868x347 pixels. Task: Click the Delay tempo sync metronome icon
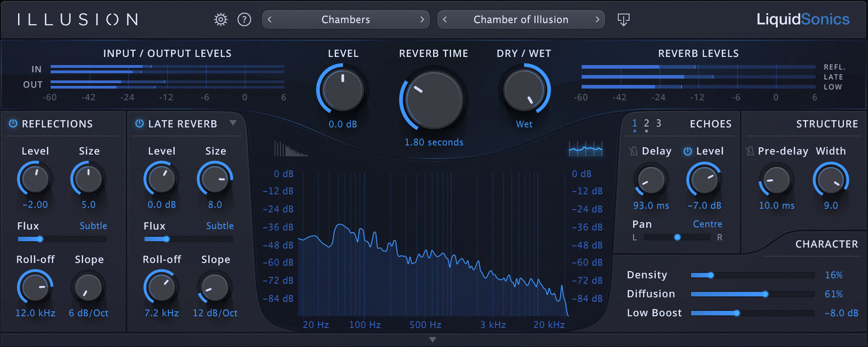(634, 151)
